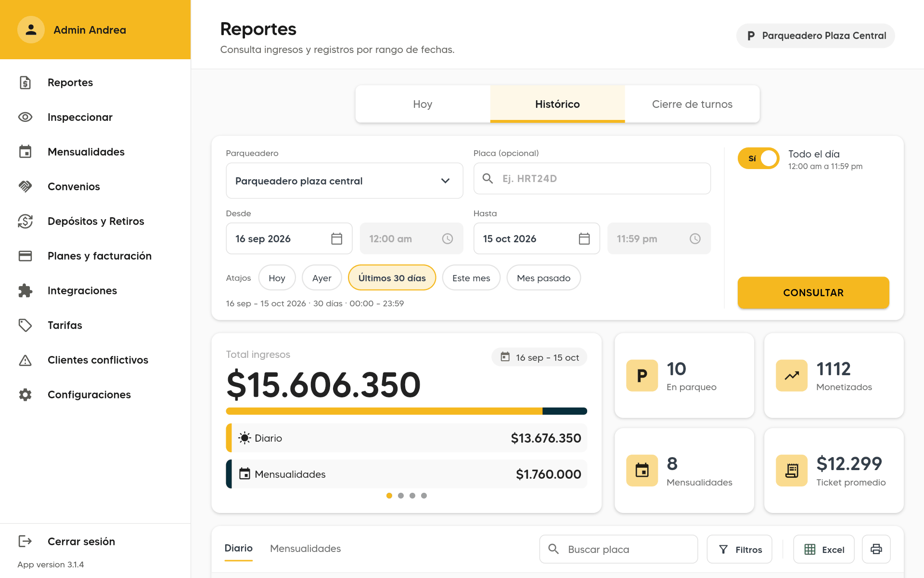The width and height of the screenshot is (924, 578).
Task: Select the Mes pasado shortcut chip
Action: point(543,278)
